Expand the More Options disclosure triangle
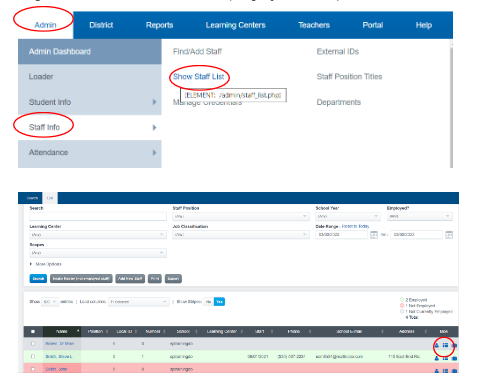Screen dimensions: 490x388 tap(31, 264)
